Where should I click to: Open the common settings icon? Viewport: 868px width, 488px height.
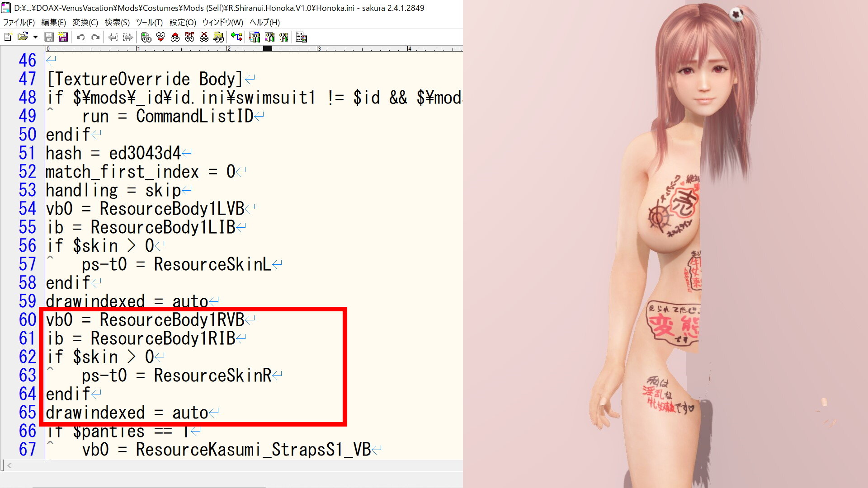click(284, 37)
